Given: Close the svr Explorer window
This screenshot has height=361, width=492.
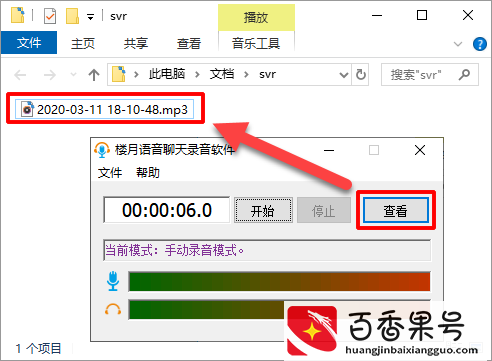Looking at the screenshot, I should (x=468, y=15).
